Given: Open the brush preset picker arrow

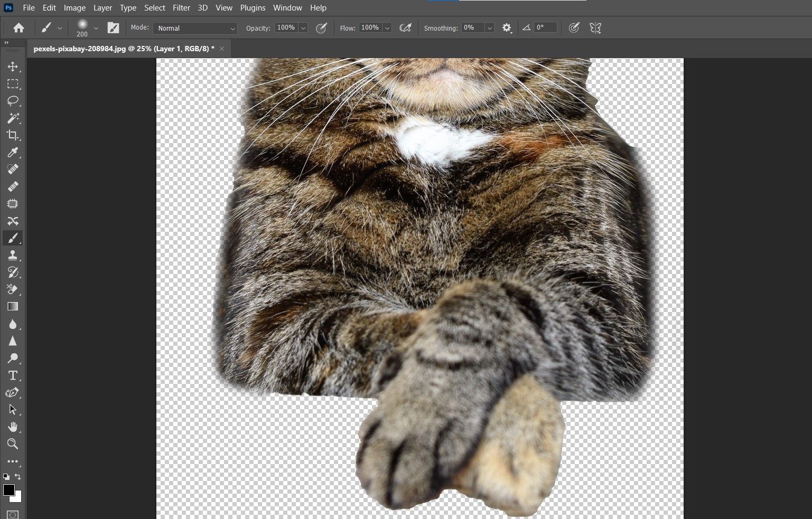Looking at the screenshot, I should coord(96,28).
